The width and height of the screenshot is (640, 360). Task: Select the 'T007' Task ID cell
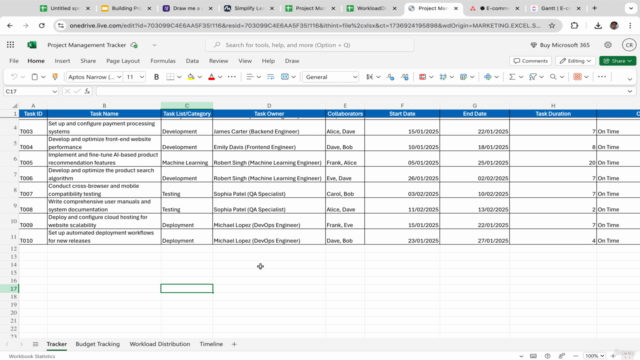point(33,190)
